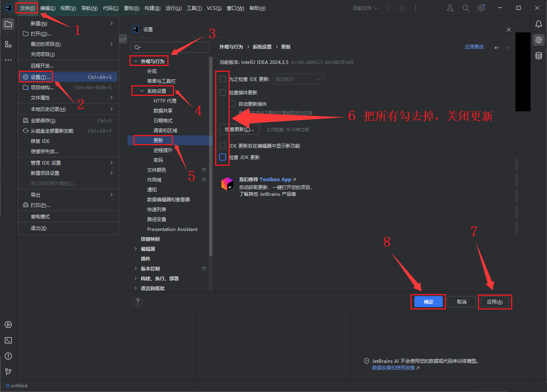Open the AI Assistant spiral icon

(x=539, y=40)
